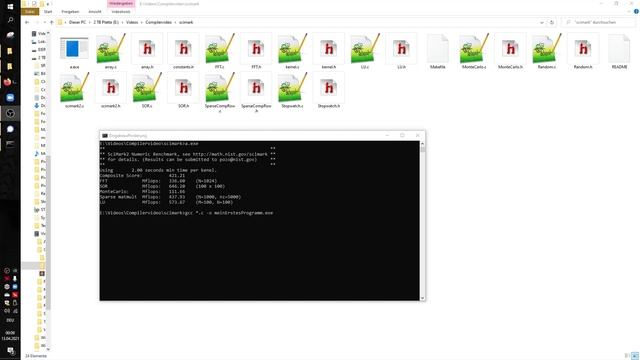Screen dimensions: 640x360
Task: Switch to large icons view
Action: coord(635,356)
